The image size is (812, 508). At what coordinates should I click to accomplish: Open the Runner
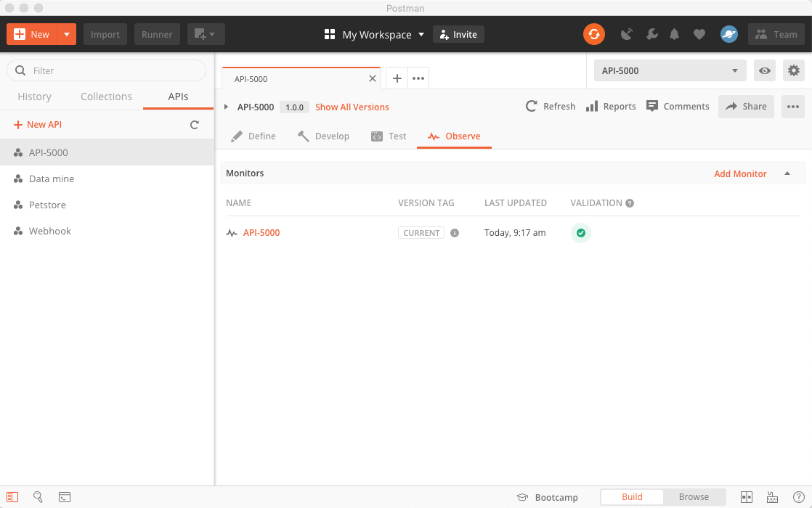point(157,34)
